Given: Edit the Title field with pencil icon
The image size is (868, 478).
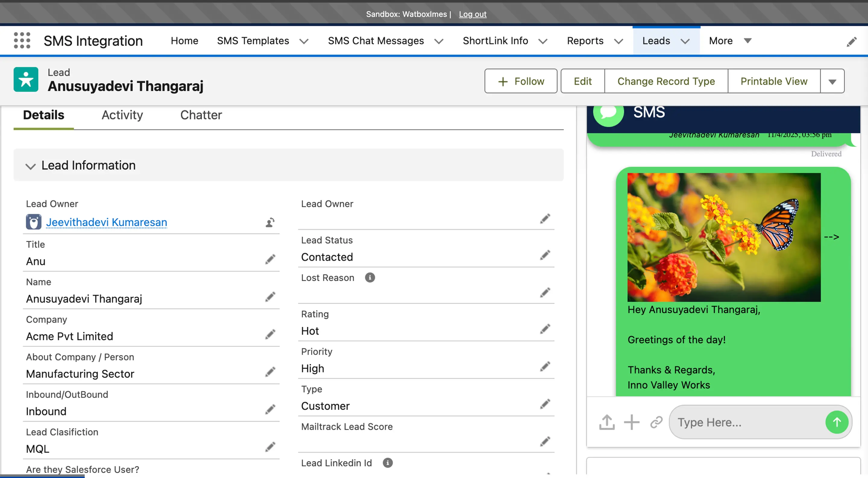Looking at the screenshot, I should coord(270,260).
